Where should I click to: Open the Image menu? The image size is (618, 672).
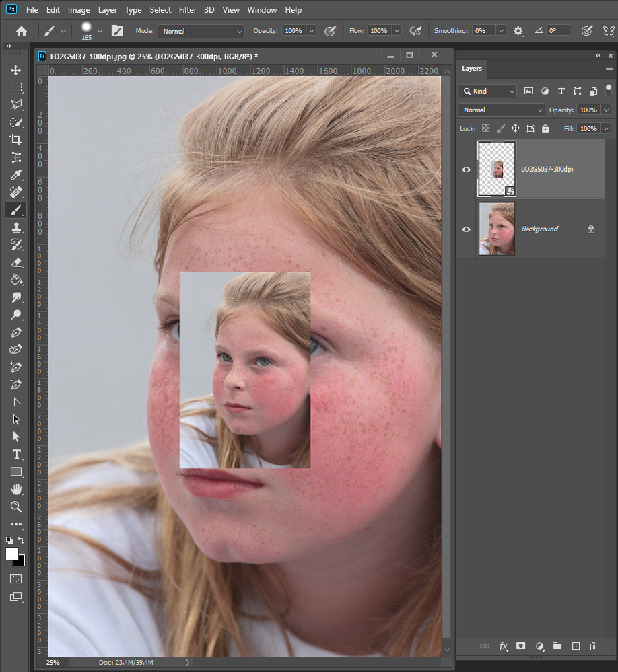click(79, 10)
